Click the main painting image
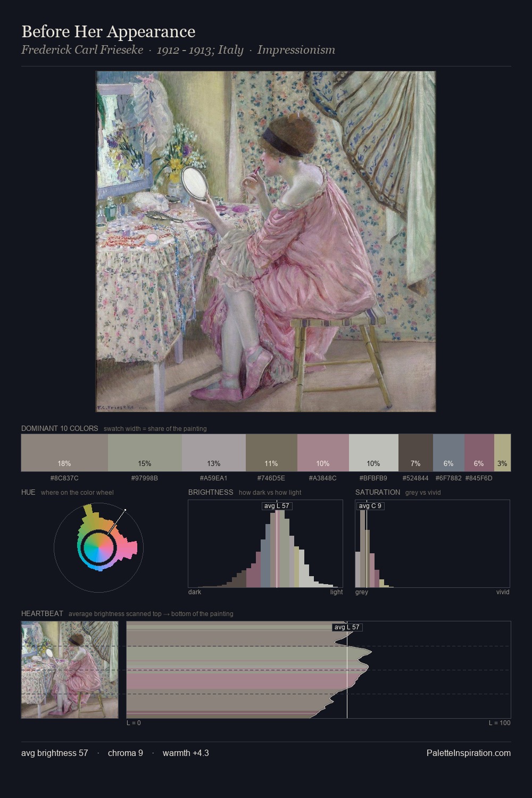The image size is (532, 798). [265, 242]
